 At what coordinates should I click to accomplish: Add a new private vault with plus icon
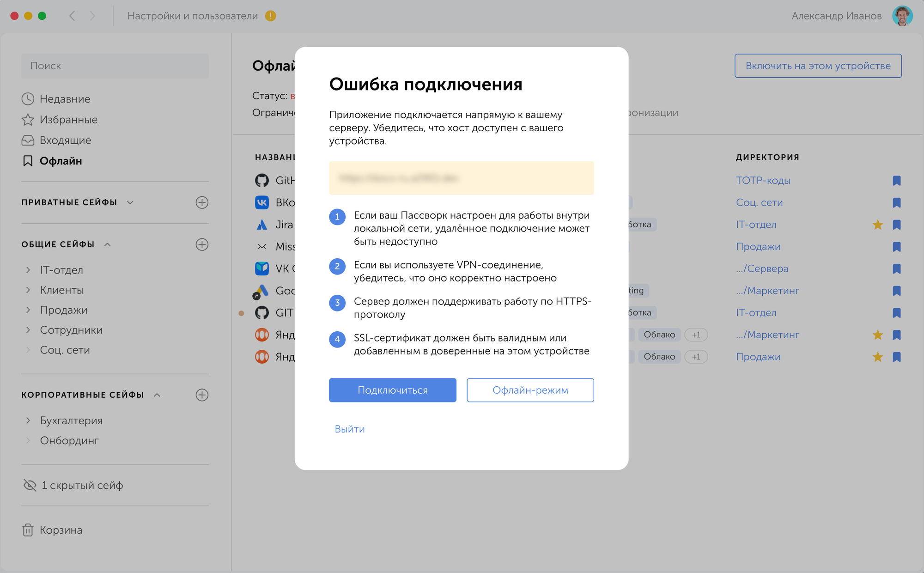202,202
